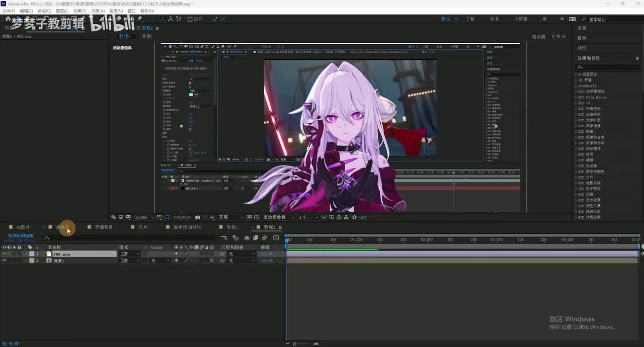Select the 了解 workspace
Screen dimensions: 644x347
pos(470,19)
